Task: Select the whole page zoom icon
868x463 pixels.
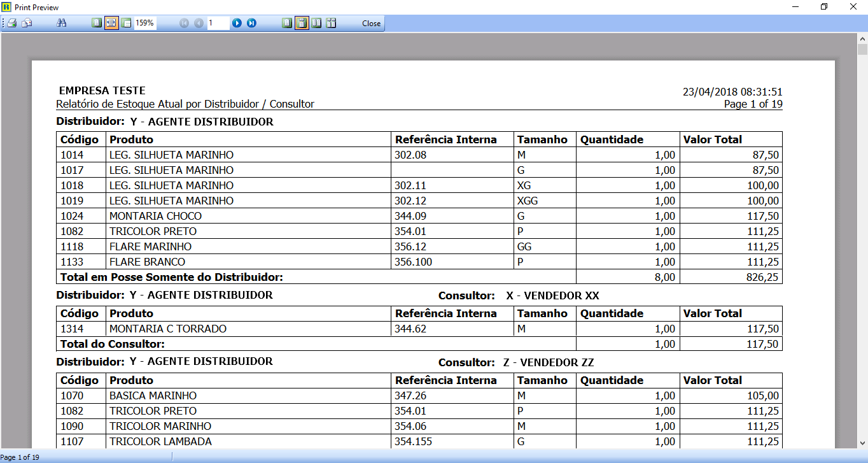Action: point(97,23)
